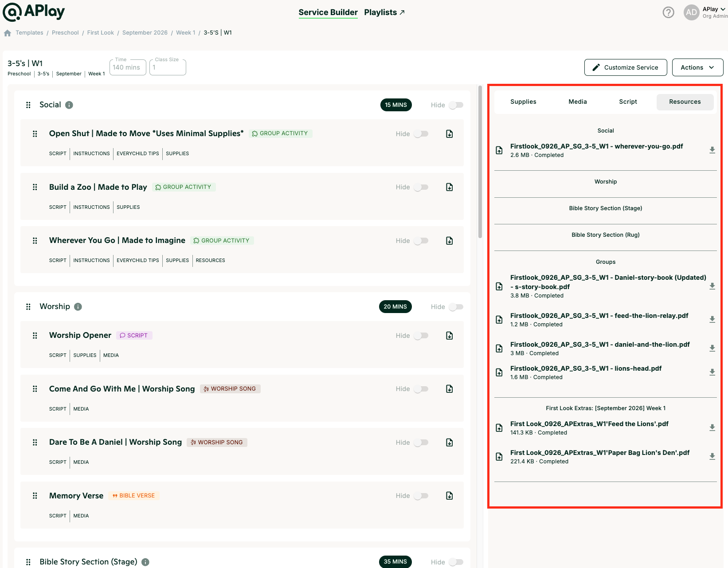Toggle Hide for Dare To Be A Daniel
728x568 pixels.
click(x=421, y=443)
